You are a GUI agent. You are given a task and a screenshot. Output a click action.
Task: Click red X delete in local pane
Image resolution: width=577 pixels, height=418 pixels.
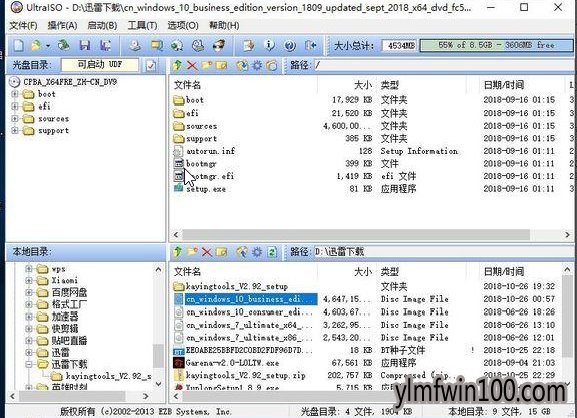207,252
